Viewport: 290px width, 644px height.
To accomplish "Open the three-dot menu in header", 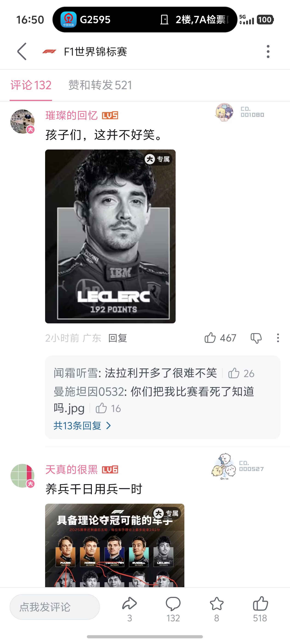I will (x=268, y=52).
